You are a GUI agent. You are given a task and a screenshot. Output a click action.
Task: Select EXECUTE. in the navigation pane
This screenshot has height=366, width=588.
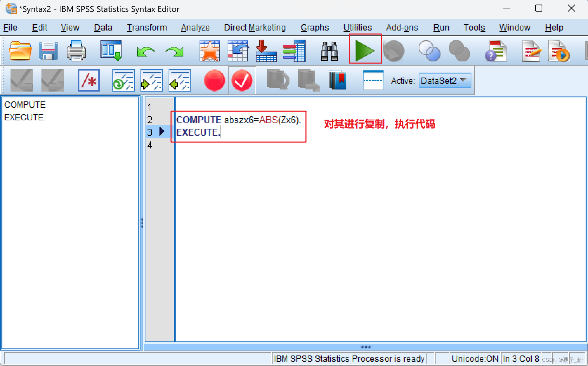(25, 117)
